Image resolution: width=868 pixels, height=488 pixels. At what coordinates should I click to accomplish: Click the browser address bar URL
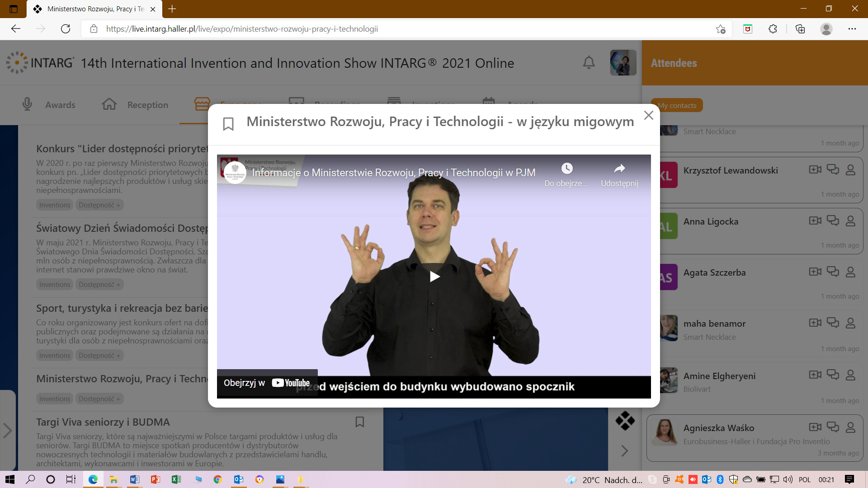tap(242, 29)
